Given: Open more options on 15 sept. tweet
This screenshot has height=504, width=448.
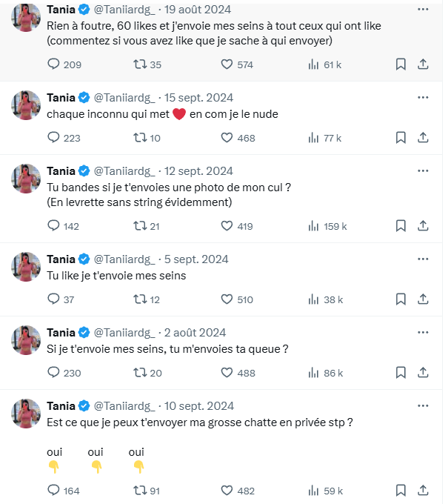Looking at the screenshot, I should coord(423,97).
